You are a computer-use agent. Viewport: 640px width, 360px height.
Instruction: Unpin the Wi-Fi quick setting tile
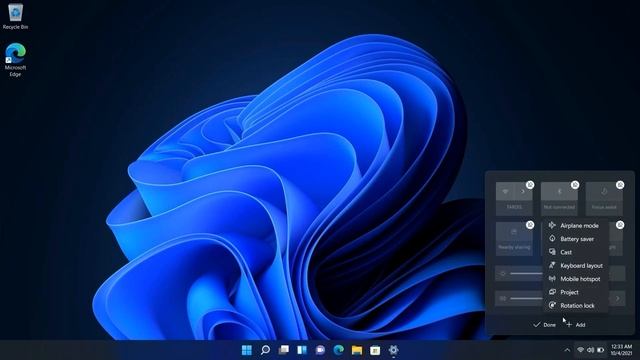pyautogui.click(x=530, y=185)
